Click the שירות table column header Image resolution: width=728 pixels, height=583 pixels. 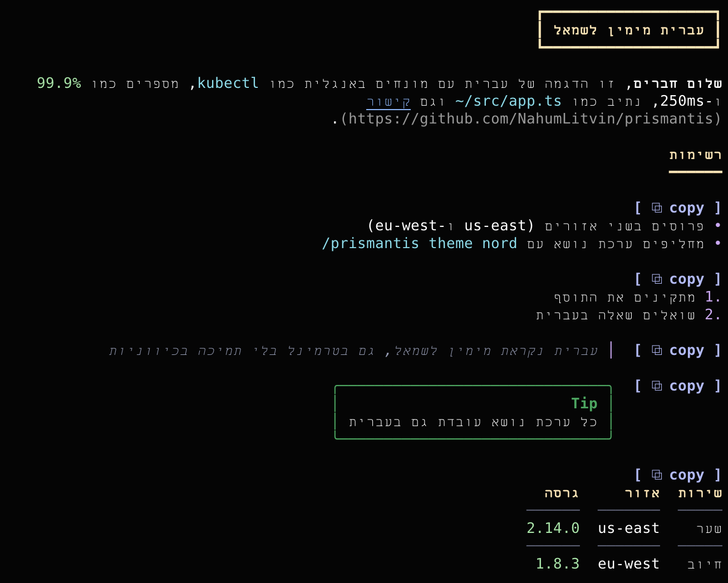click(x=700, y=493)
